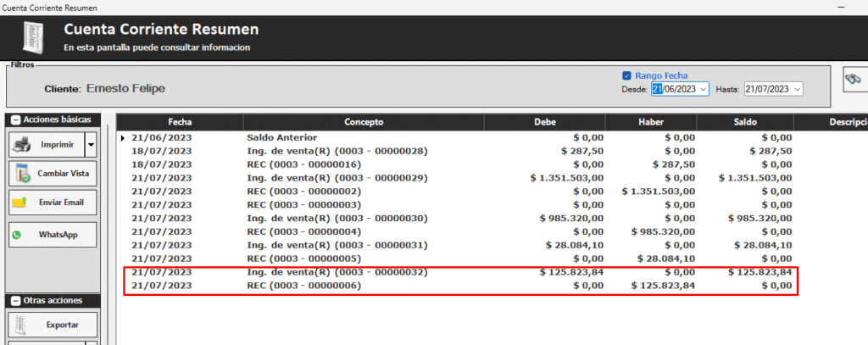The image size is (868, 345).
Task: Uncheck the Rango Fecha checkbox
Action: point(627,75)
